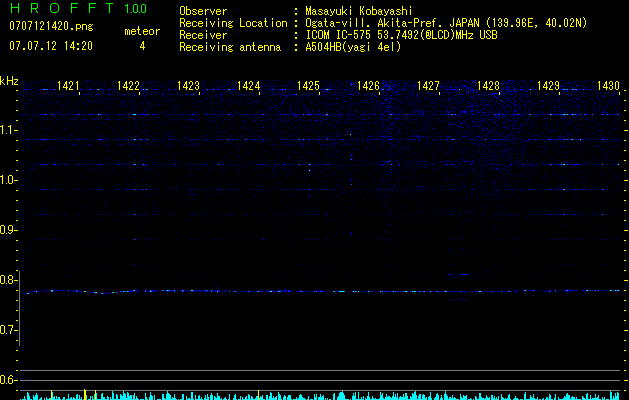
Task: Click the Receiving Location label
Action: (x=233, y=23)
